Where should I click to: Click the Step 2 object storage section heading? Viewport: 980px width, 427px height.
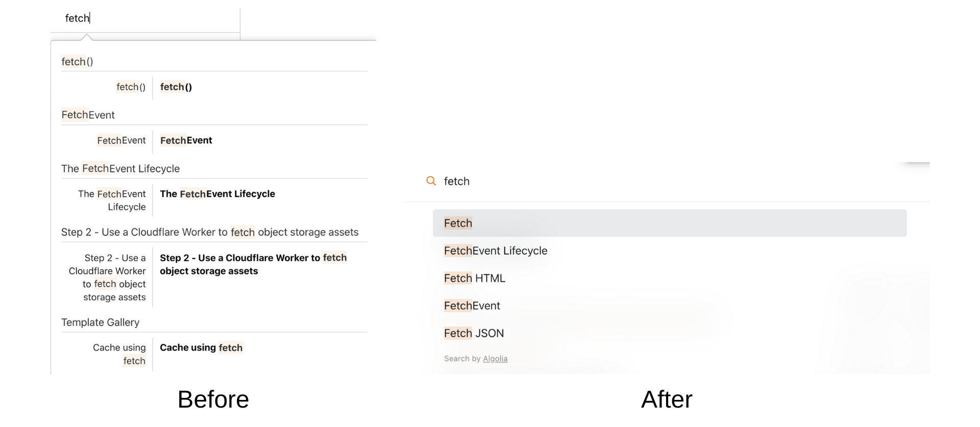tap(210, 232)
